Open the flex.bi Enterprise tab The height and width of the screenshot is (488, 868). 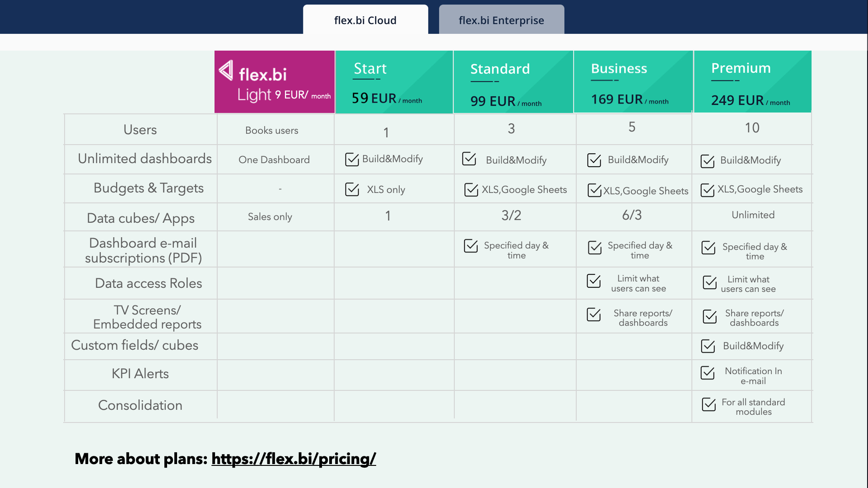point(501,20)
